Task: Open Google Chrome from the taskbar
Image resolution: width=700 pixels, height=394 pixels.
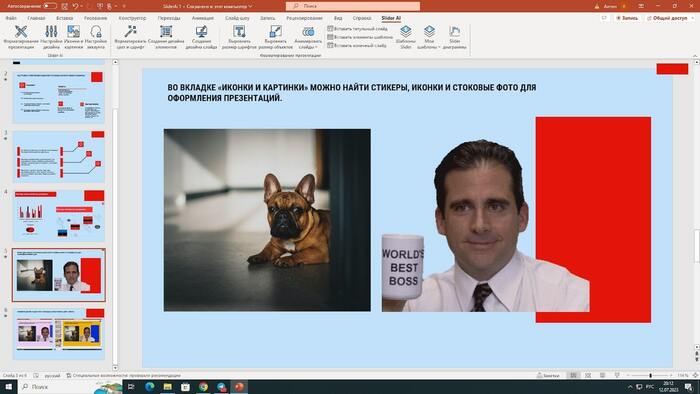Action: pyautogui.click(x=204, y=387)
